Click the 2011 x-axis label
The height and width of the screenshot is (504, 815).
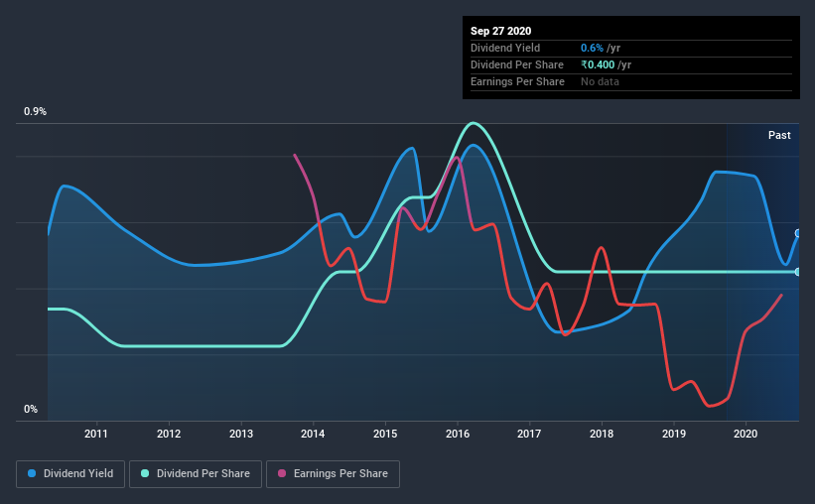(x=96, y=434)
